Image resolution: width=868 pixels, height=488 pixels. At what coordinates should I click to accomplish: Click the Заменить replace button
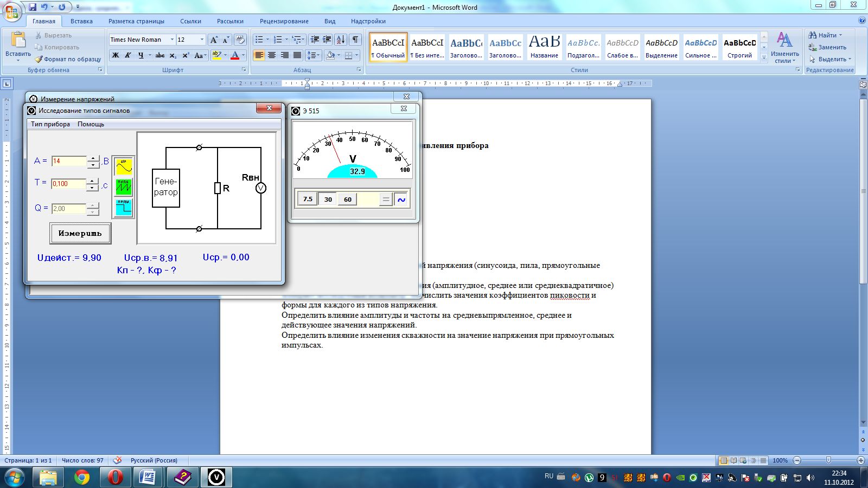pyautogui.click(x=827, y=47)
